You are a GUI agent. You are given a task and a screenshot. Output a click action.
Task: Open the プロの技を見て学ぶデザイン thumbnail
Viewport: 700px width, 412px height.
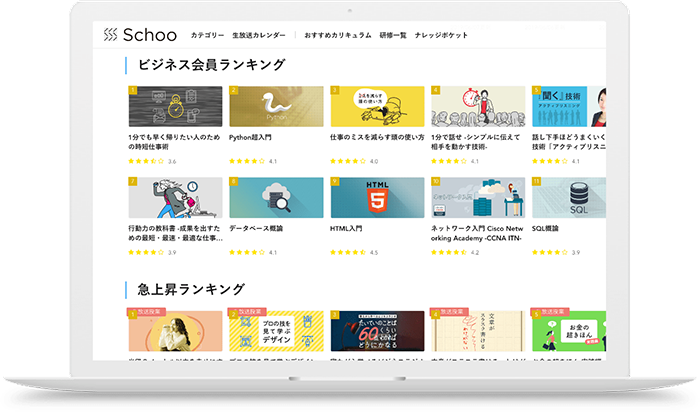[276, 330]
